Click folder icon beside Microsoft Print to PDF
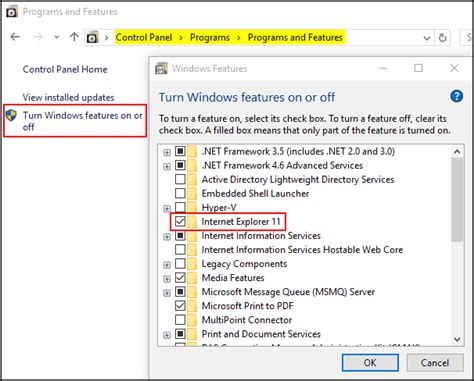The image size is (474, 381). click(x=192, y=306)
